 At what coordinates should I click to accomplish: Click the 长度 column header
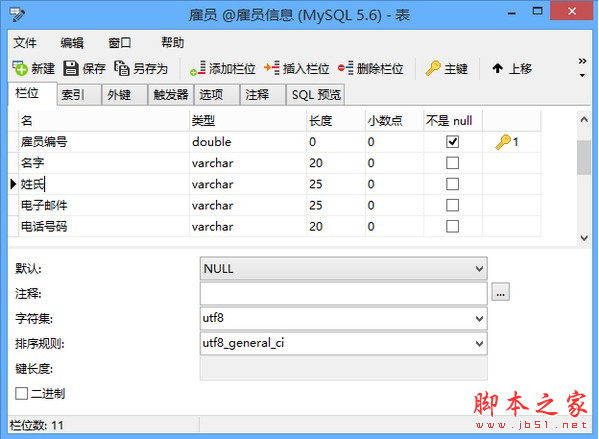coord(336,121)
